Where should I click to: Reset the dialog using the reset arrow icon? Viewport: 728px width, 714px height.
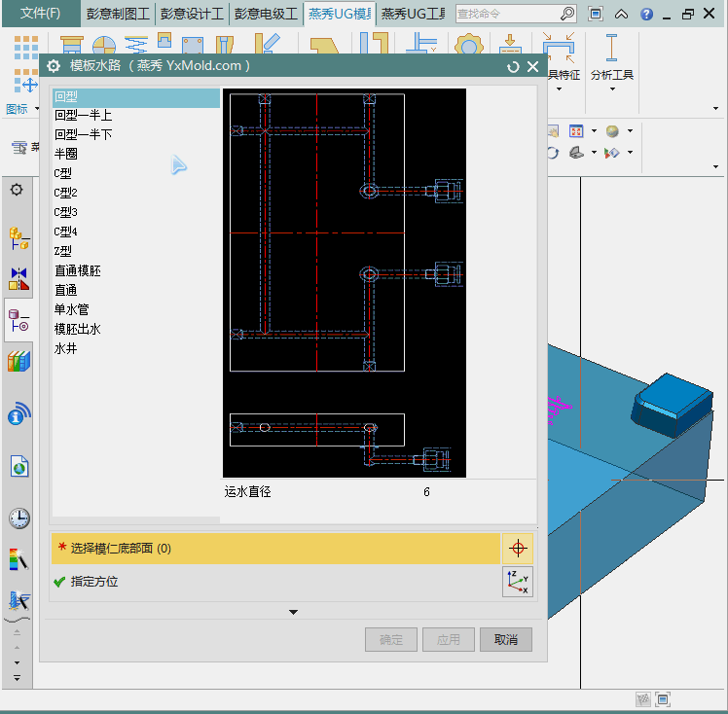point(513,66)
